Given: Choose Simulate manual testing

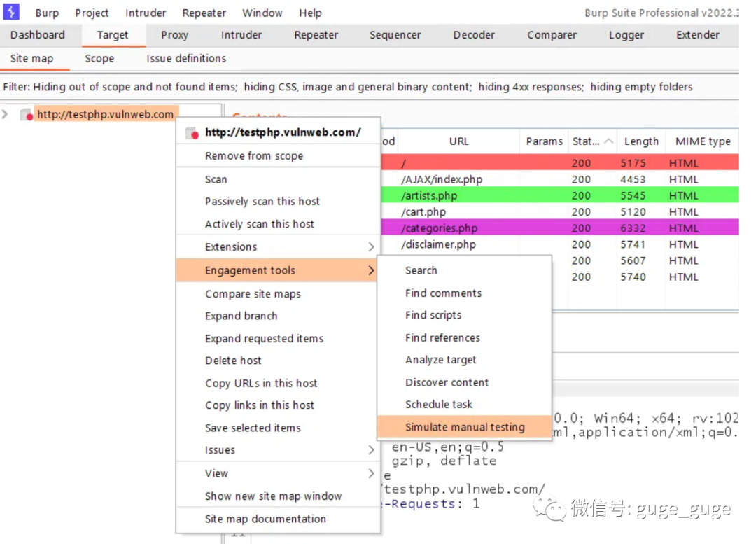Looking at the screenshot, I should (x=464, y=427).
